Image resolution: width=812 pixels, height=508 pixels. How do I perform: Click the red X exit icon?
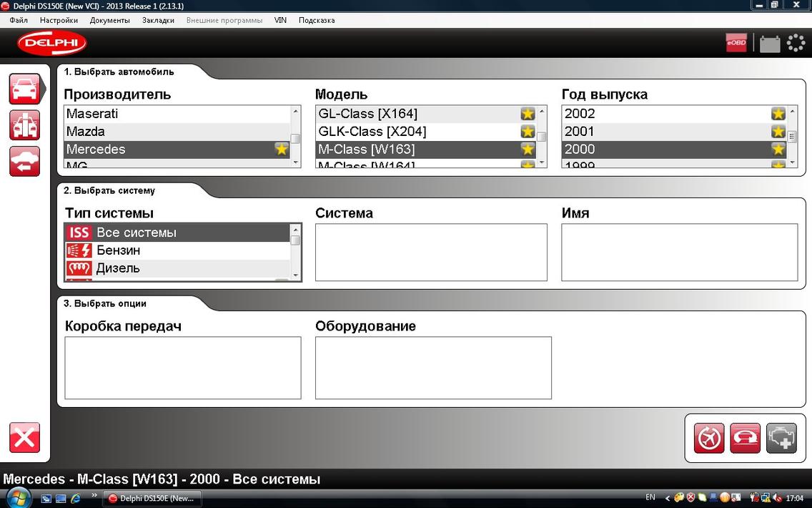24,437
